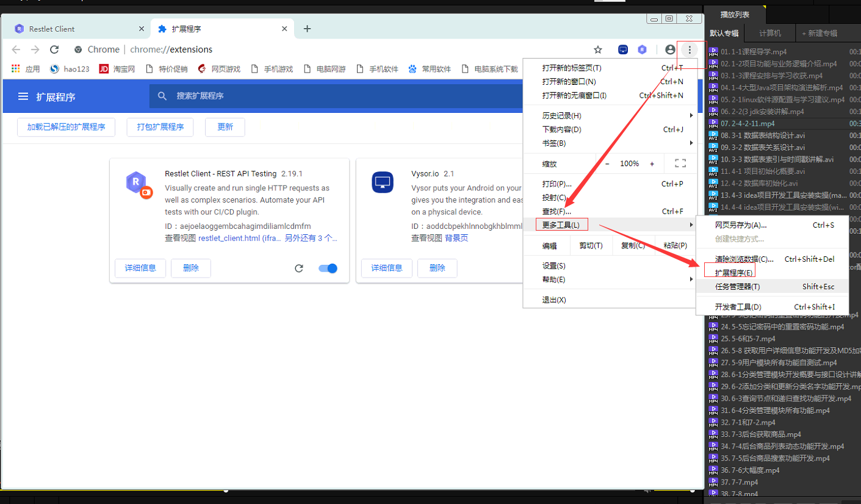Open the 应用 apps shortcut in bookmarks bar
This screenshot has height=504, width=861.
[26, 69]
